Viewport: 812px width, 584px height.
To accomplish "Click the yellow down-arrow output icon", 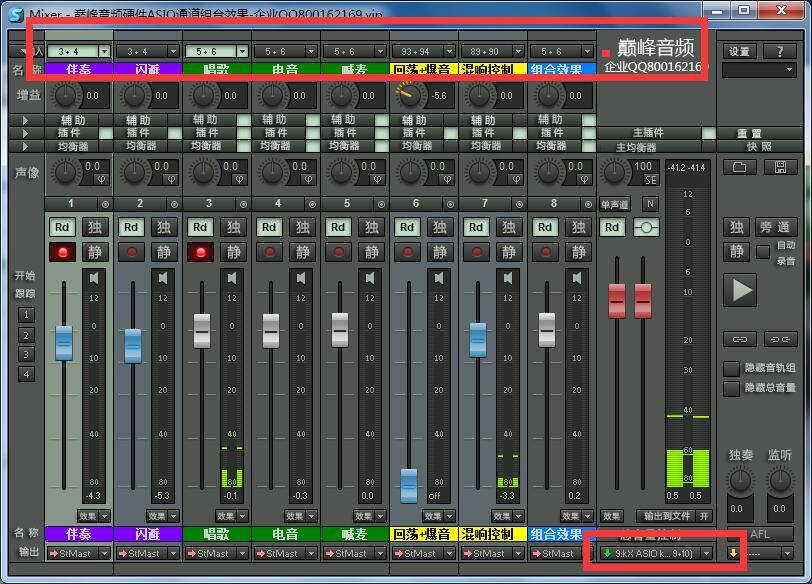I will (x=733, y=553).
